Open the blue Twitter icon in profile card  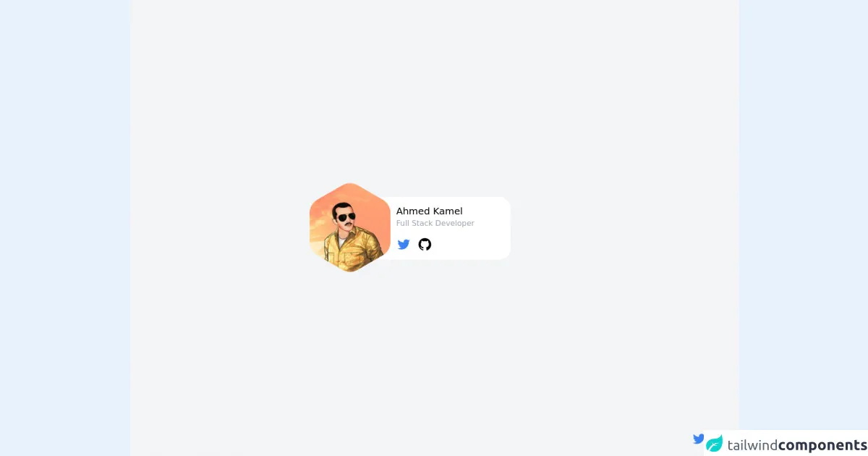click(x=404, y=245)
